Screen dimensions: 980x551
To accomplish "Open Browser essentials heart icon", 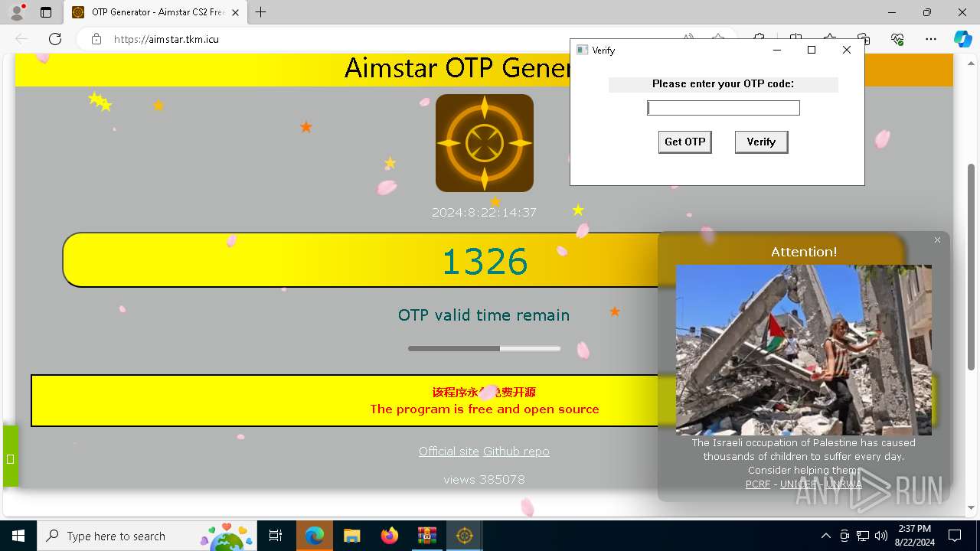I will click(897, 39).
